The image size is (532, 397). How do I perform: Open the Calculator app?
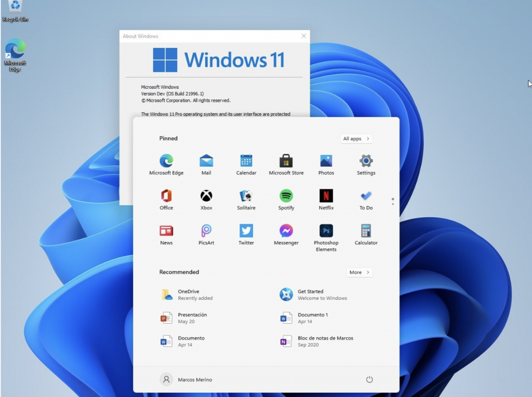tap(366, 235)
